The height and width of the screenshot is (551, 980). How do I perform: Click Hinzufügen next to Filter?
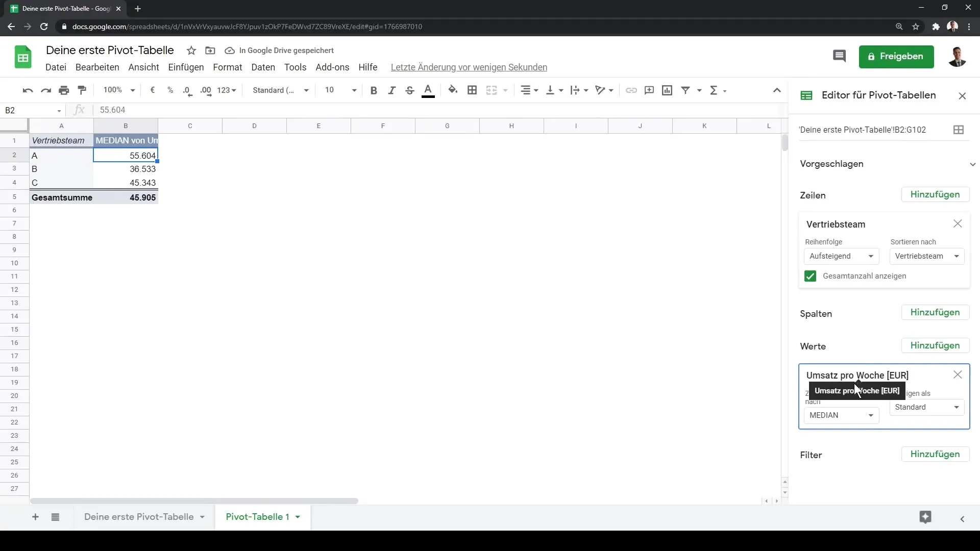tap(935, 454)
